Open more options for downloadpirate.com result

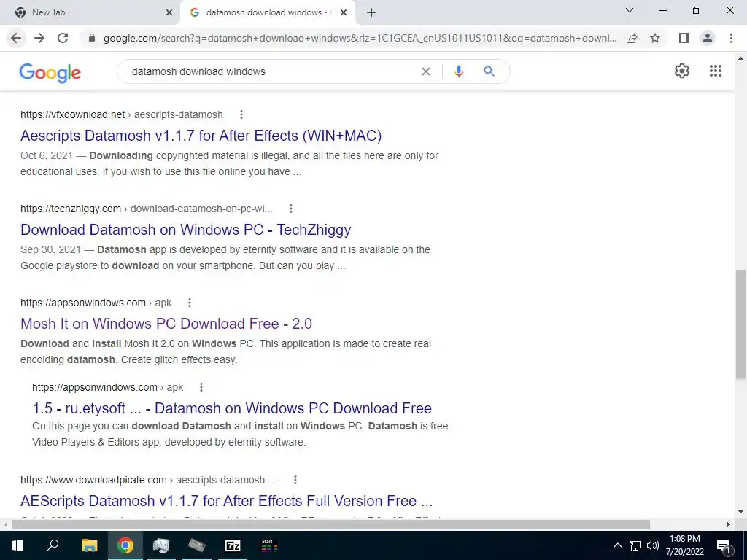[x=295, y=480]
